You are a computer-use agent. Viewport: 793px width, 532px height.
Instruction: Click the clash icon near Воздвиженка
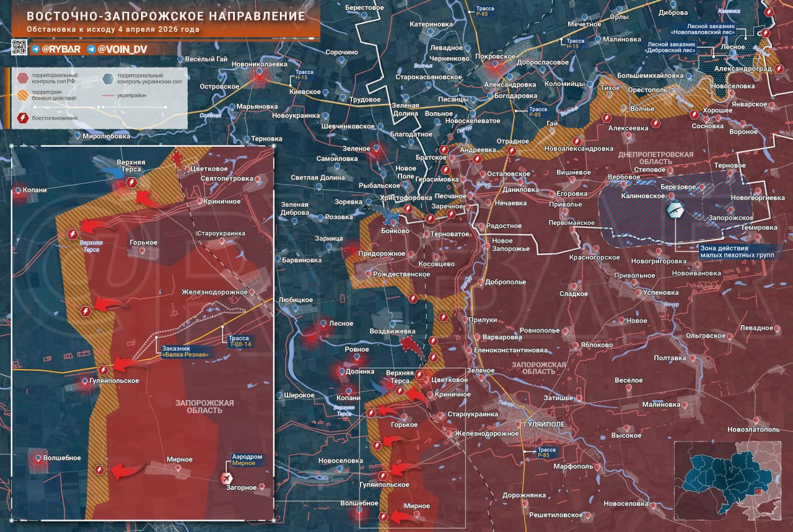click(433, 340)
